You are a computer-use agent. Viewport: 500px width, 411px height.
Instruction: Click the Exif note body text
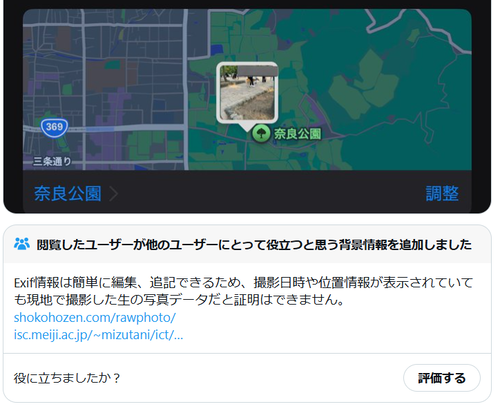243,291
